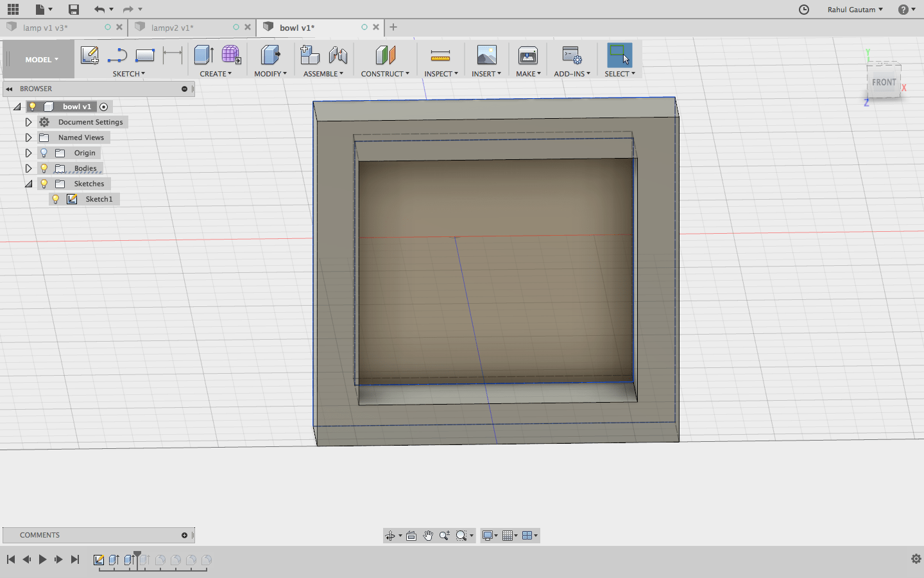
Task: Click the New Component assemble icon
Action: tap(310, 55)
